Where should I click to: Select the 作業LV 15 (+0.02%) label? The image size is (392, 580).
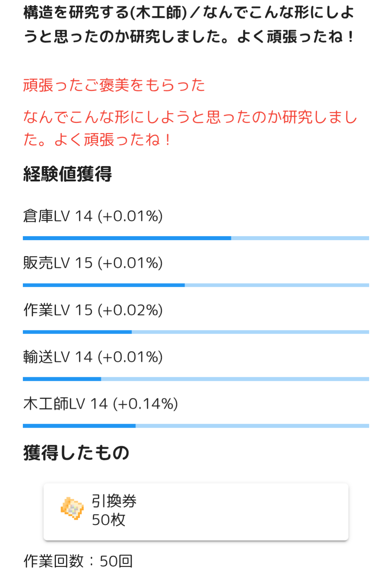(x=93, y=310)
